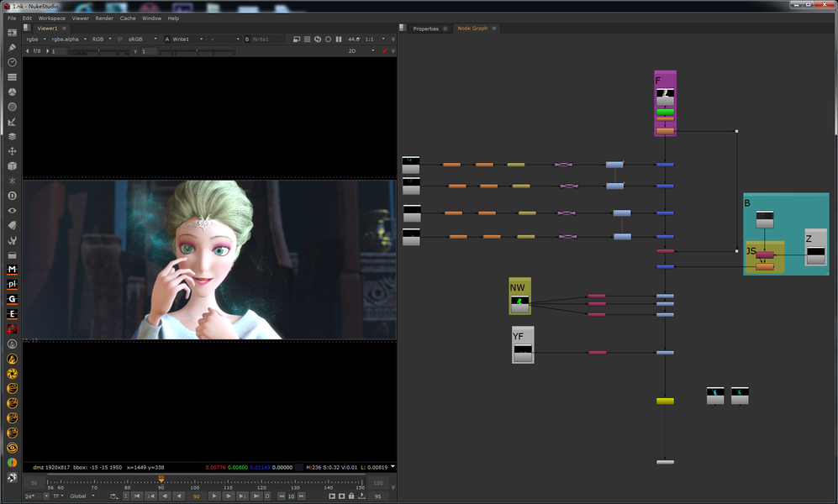Open the Filter nodes toolbar menu

tap(12, 107)
